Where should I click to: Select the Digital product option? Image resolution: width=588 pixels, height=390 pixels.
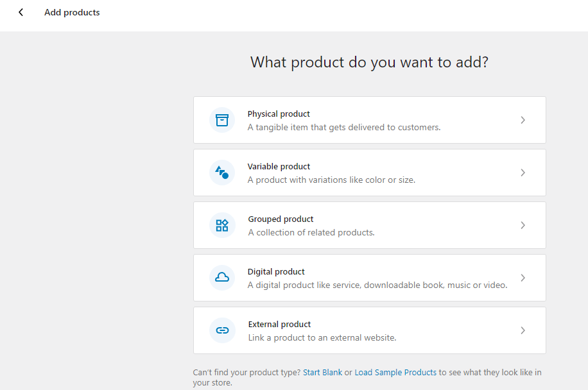point(369,278)
